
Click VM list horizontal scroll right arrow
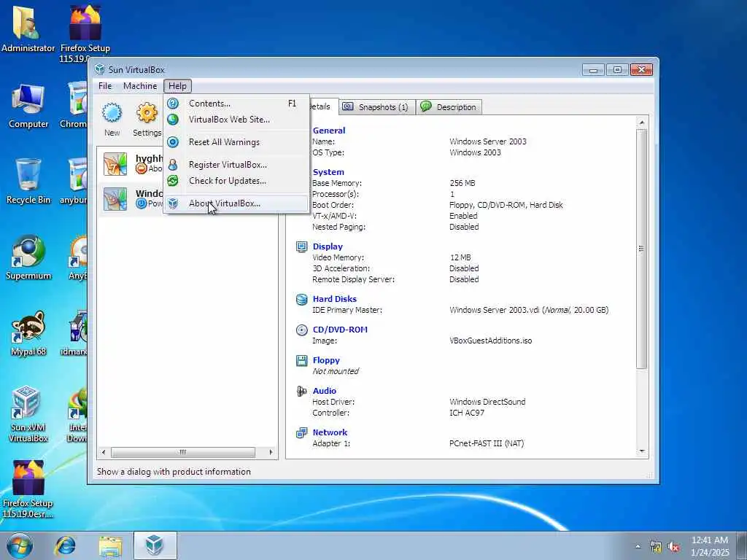pyautogui.click(x=271, y=452)
